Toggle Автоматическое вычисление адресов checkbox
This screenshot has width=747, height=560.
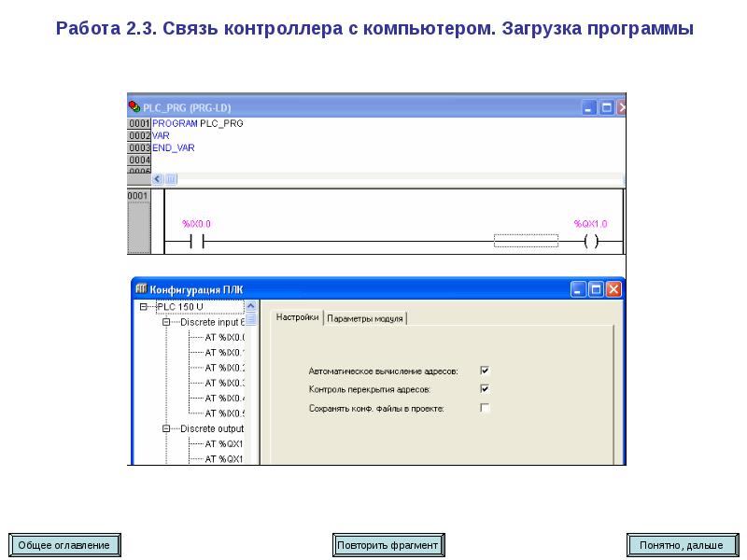tap(485, 371)
